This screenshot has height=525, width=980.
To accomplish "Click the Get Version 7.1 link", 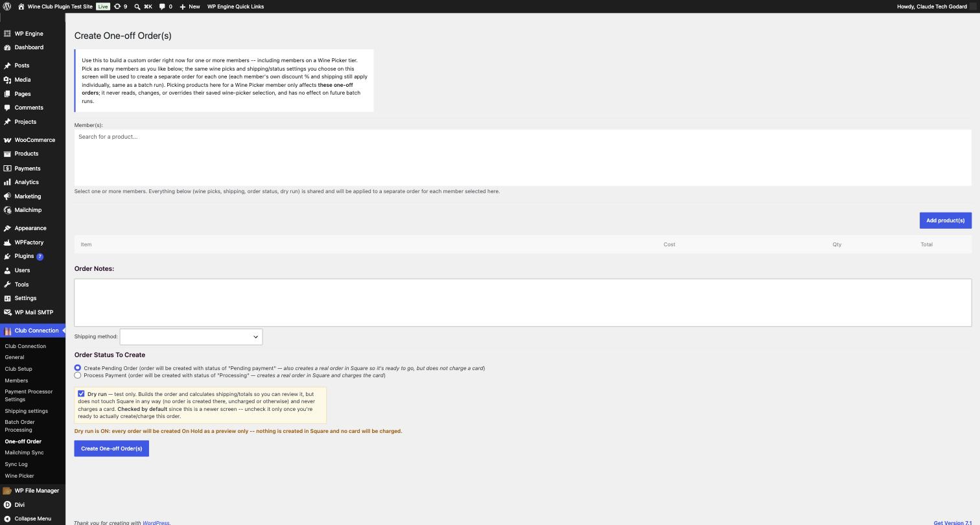I will tap(953, 522).
